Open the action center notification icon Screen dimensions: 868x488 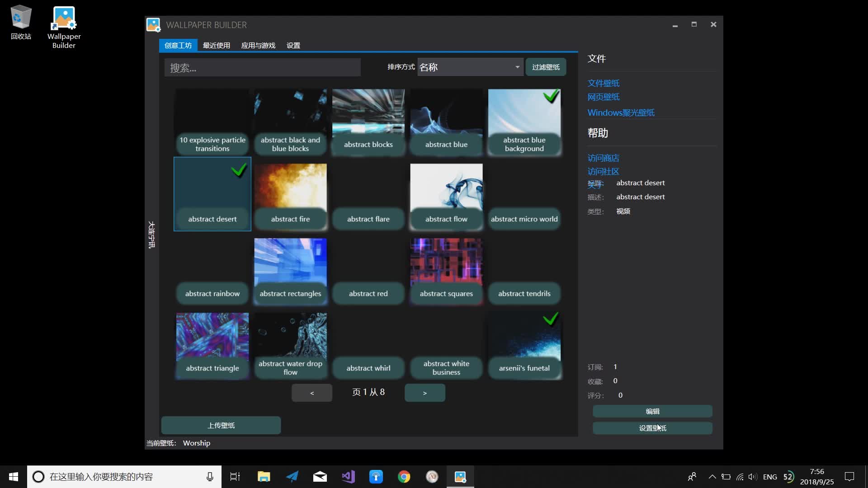click(x=849, y=477)
